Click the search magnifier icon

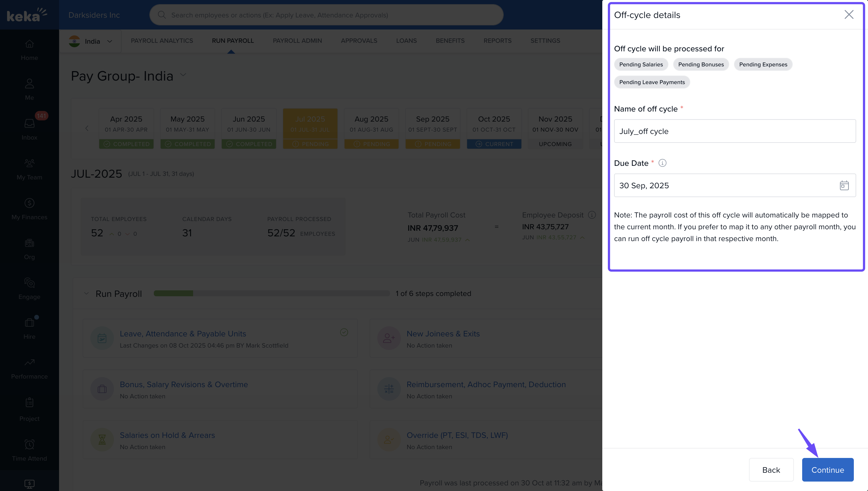coord(162,15)
